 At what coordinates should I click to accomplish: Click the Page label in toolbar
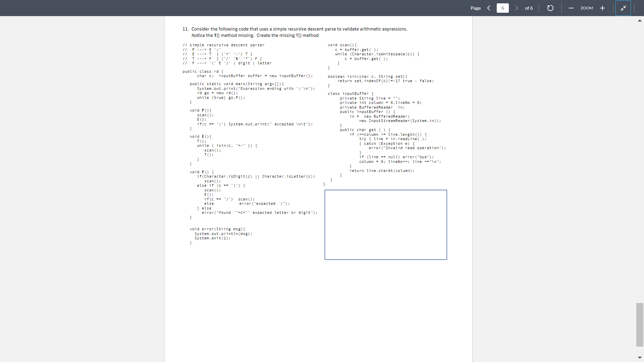[476, 8]
